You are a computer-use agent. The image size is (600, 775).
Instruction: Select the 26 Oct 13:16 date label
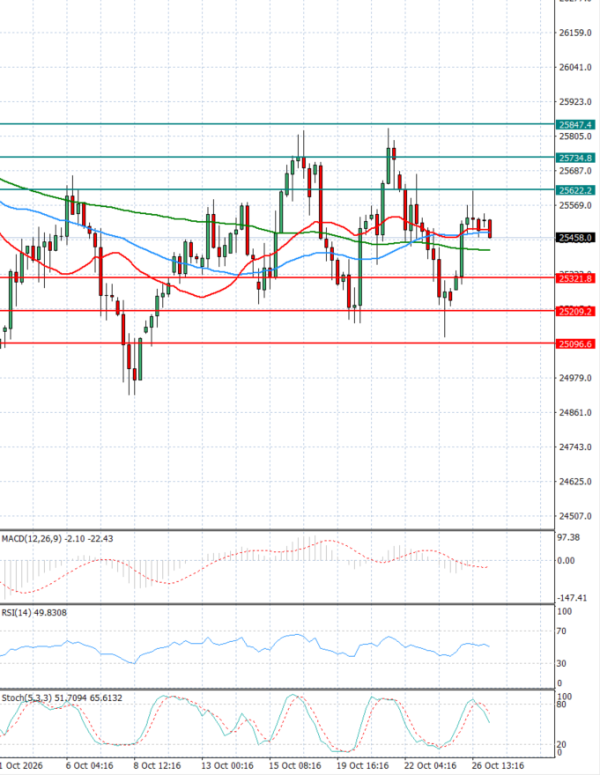pos(498,766)
